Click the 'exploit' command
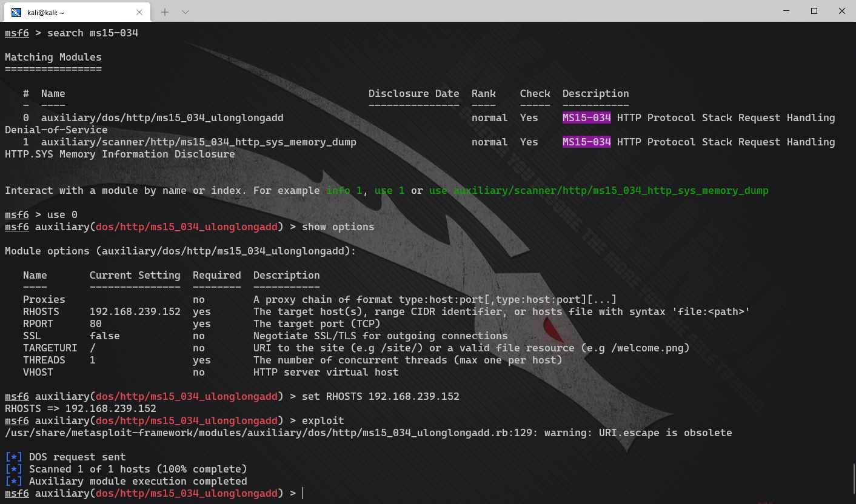This screenshot has width=856, height=504. [323, 420]
